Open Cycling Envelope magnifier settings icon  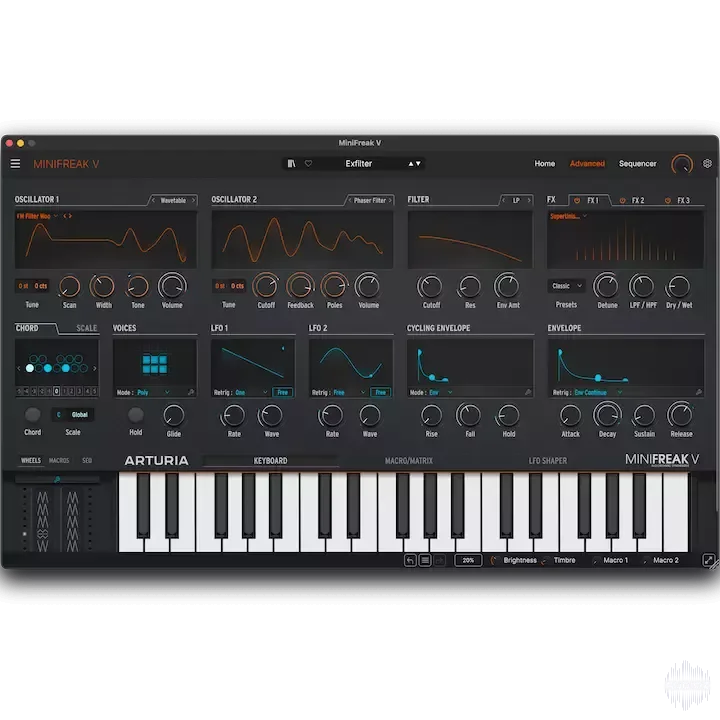(528, 392)
